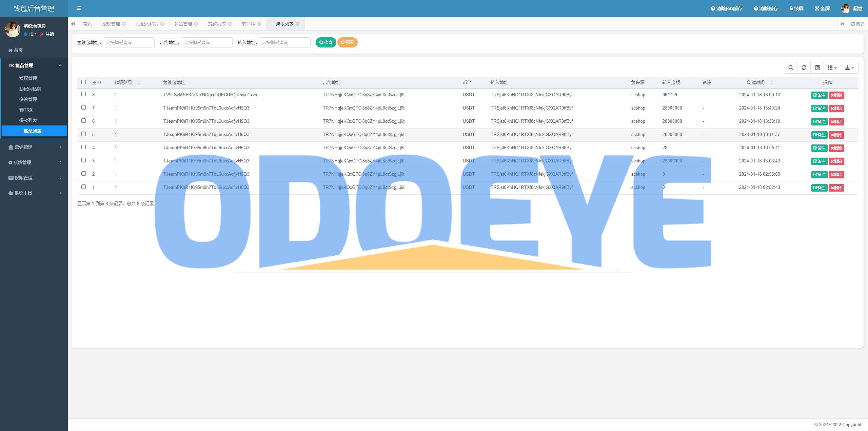Expand the 营销管理 sidebar menu
This screenshot has height=431, width=868.
coord(34,147)
